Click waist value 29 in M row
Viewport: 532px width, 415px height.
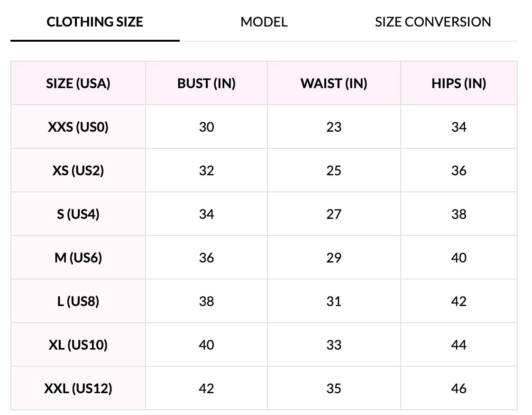(334, 258)
